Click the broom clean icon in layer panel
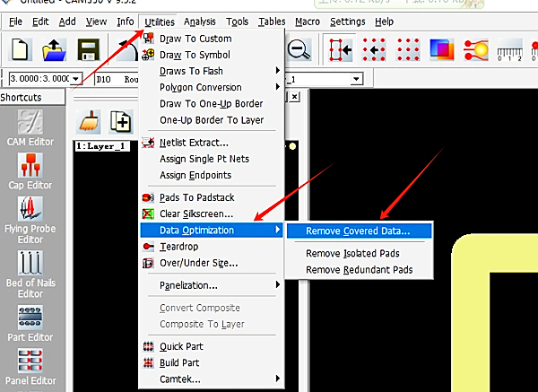 (x=89, y=122)
